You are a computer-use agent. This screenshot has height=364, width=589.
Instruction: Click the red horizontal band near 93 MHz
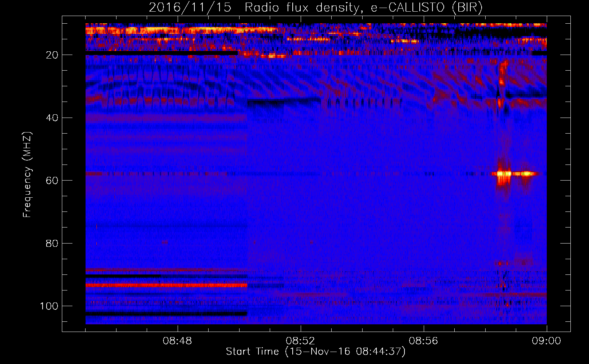(x=166, y=285)
